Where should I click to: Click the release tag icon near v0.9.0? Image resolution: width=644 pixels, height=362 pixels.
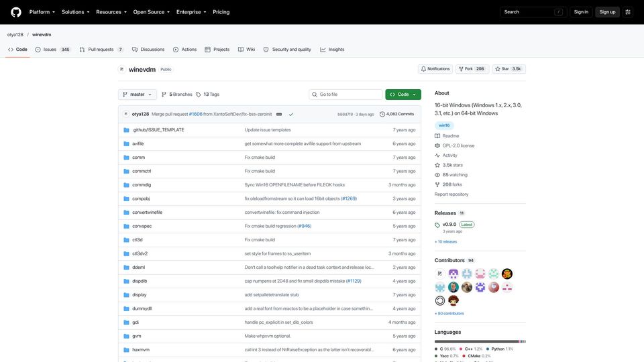pyautogui.click(x=437, y=225)
